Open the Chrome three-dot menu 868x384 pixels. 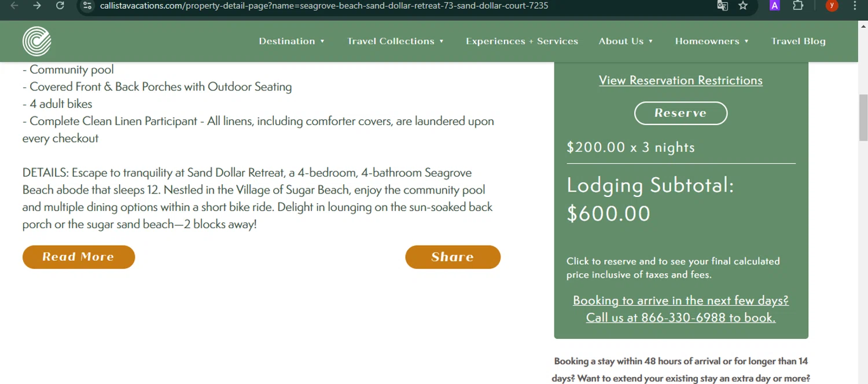click(x=855, y=6)
